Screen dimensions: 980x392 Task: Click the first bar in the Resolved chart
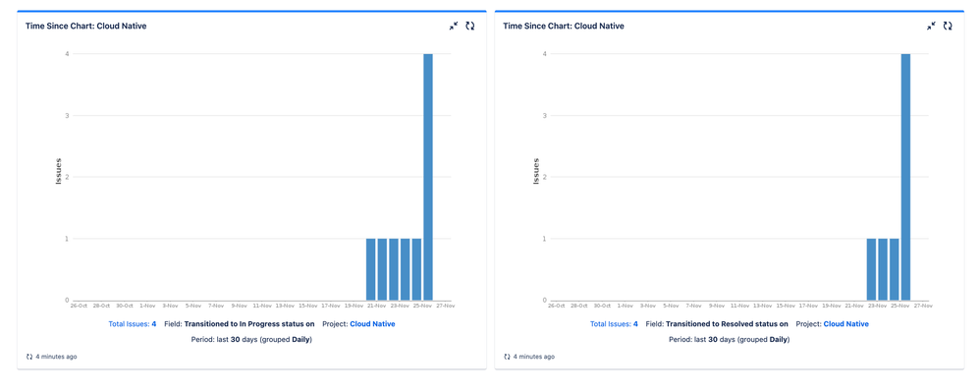click(x=871, y=269)
